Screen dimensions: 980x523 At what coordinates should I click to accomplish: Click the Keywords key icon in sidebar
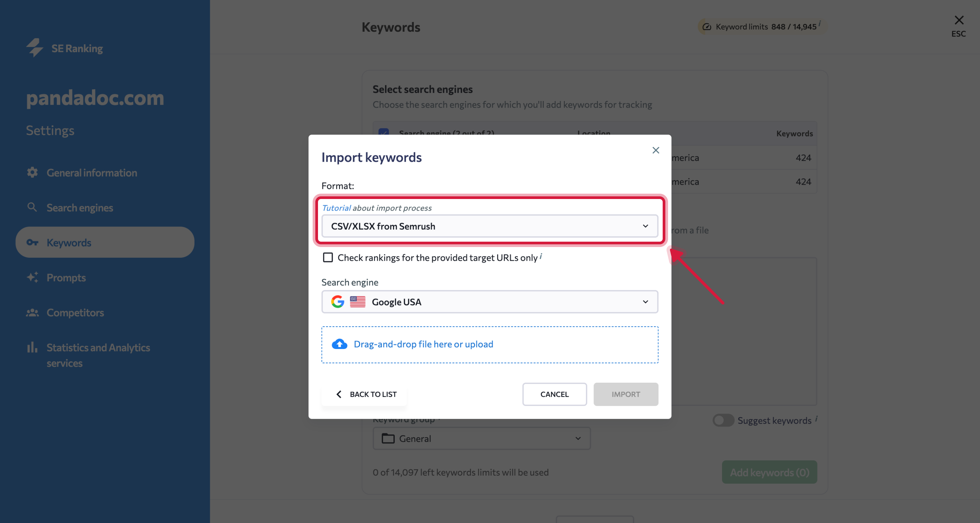[x=32, y=242]
